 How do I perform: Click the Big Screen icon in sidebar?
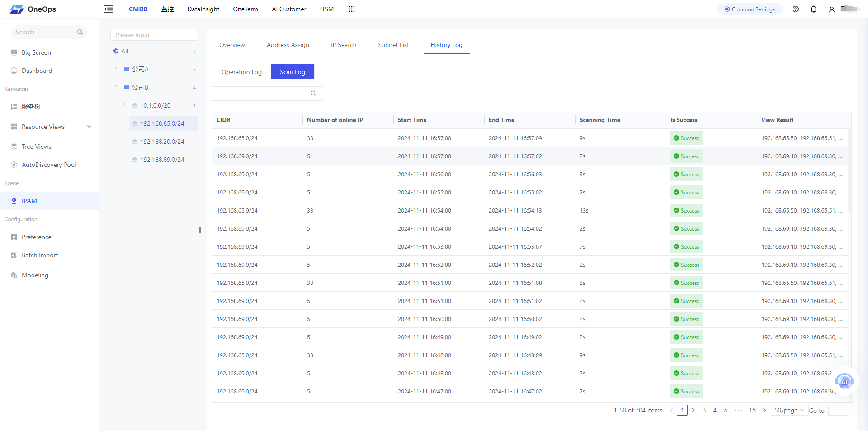(14, 52)
